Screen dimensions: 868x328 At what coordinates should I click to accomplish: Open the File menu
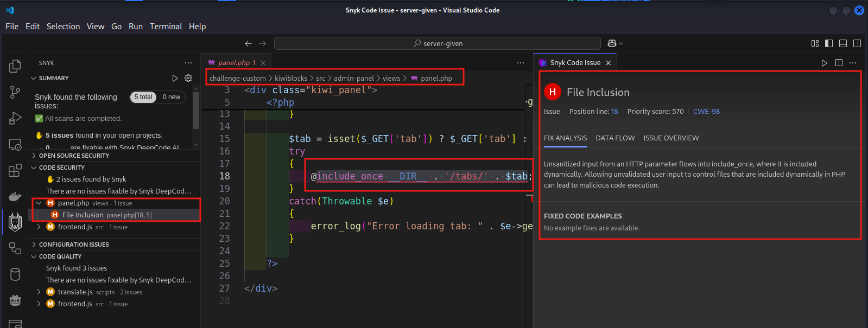pyautogui.click(x=12, y=26)
